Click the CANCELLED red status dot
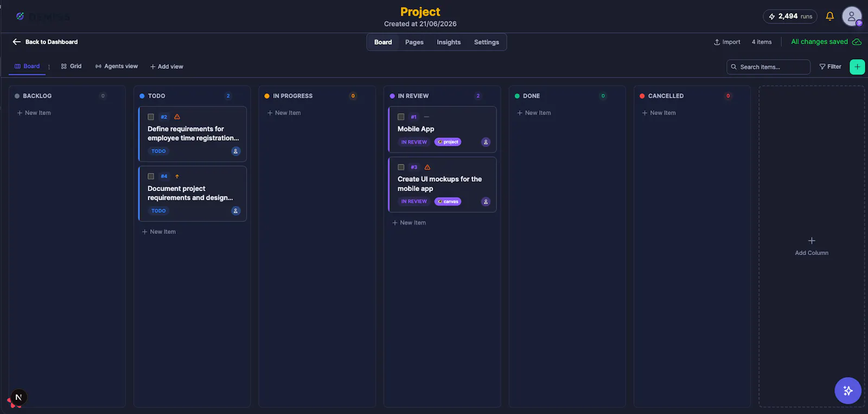 click(x=642, y=96)
